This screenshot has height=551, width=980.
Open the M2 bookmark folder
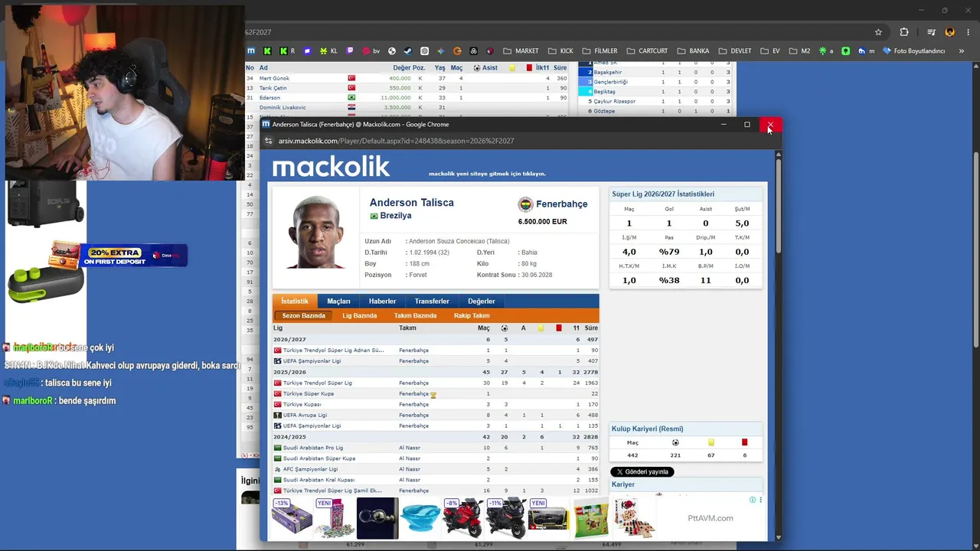[x=799, y=51]
